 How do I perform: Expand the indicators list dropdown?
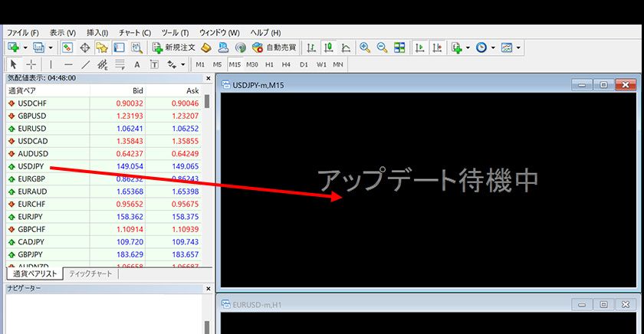click(x=467, y=47)
